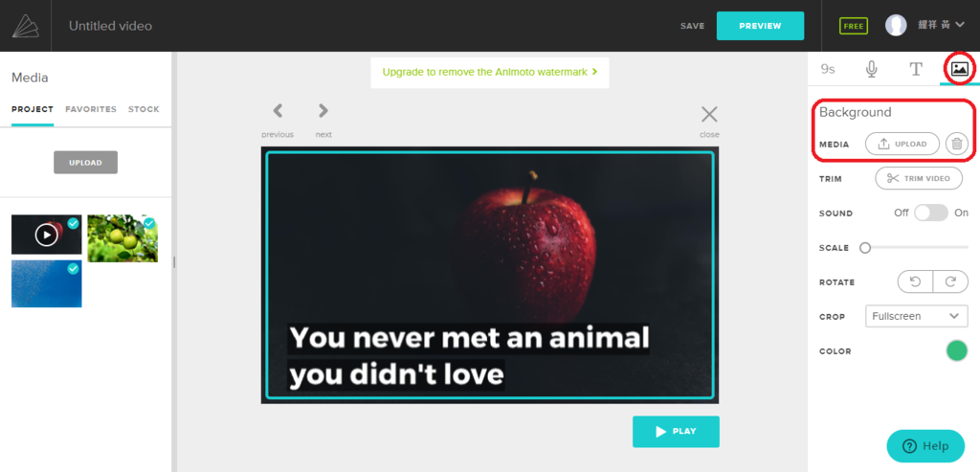Open the microphone voice-over tab
The height and width of the screenshot is (472, 980).
pos(871,69)
